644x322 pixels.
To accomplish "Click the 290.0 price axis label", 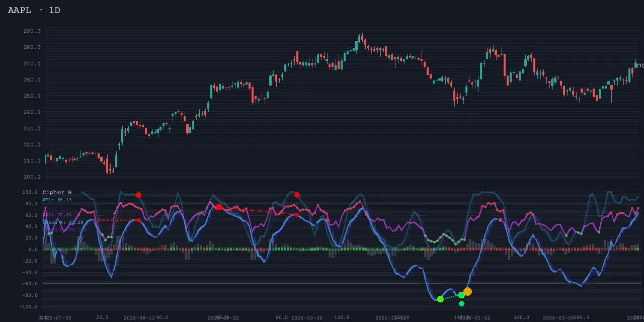I will pos(32,31).
